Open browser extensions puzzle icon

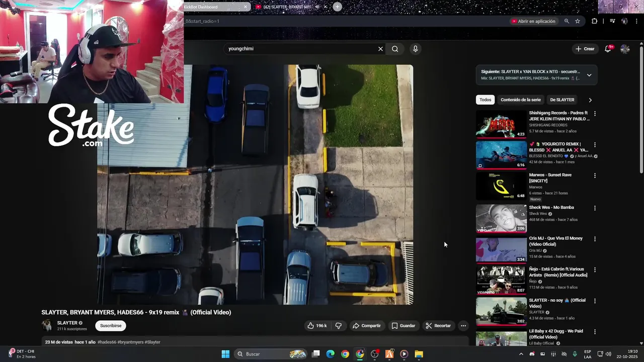(595, 21)
